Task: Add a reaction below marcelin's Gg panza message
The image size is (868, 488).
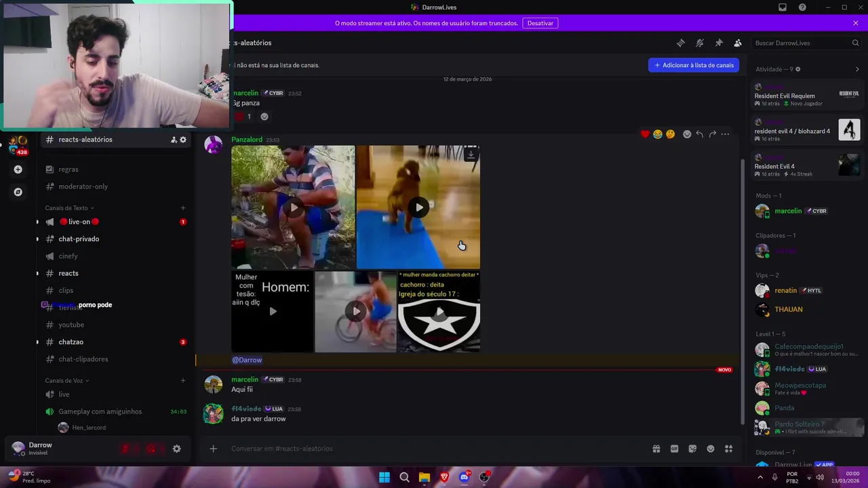Action: pyautogui.click(x=264, y=117)
